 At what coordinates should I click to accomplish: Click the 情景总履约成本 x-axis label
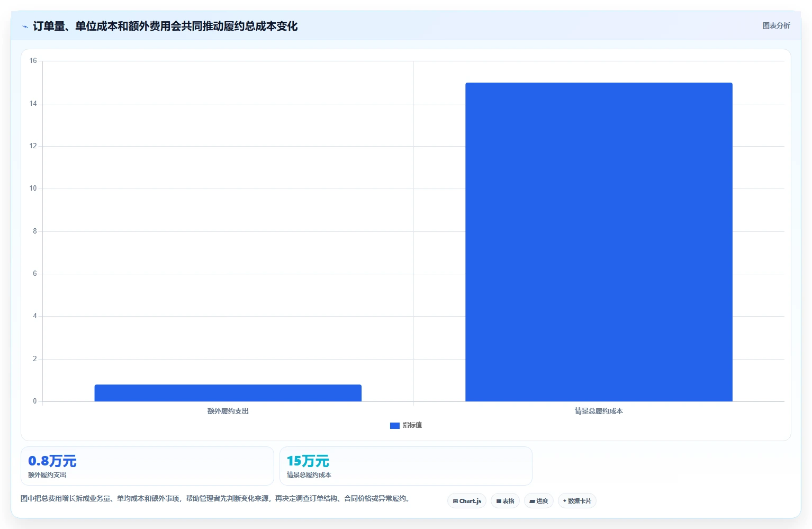(x=599, y=411)
